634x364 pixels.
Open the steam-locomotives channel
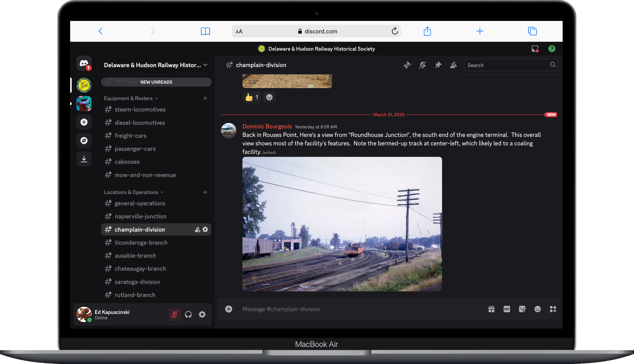(x=140, y=109)
